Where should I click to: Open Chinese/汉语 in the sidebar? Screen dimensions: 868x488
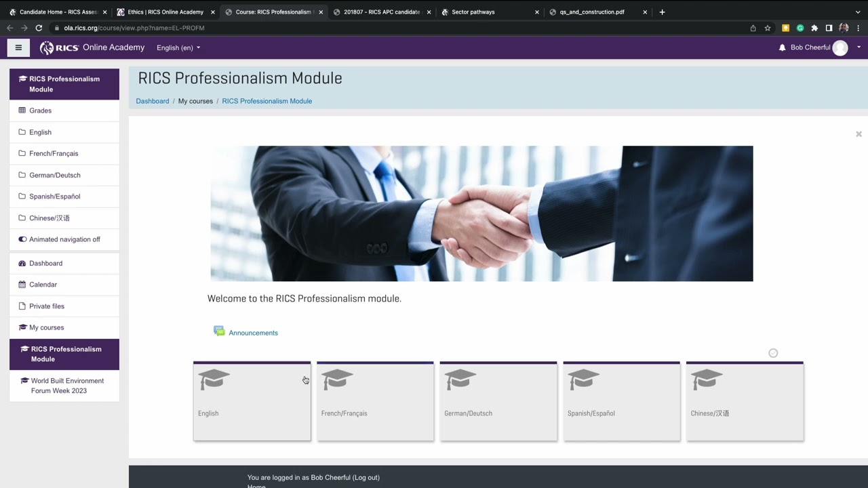tap(64, 218)
